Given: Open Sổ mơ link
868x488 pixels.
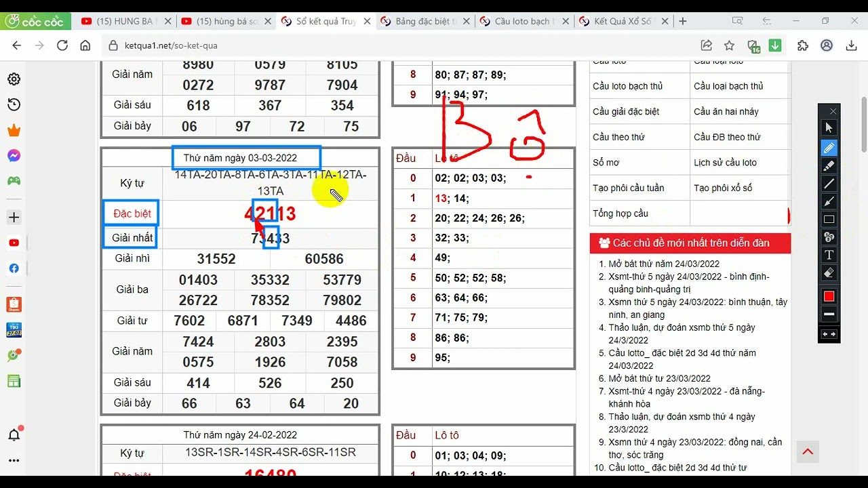Looking at the screenshot, I should point(606,163).
